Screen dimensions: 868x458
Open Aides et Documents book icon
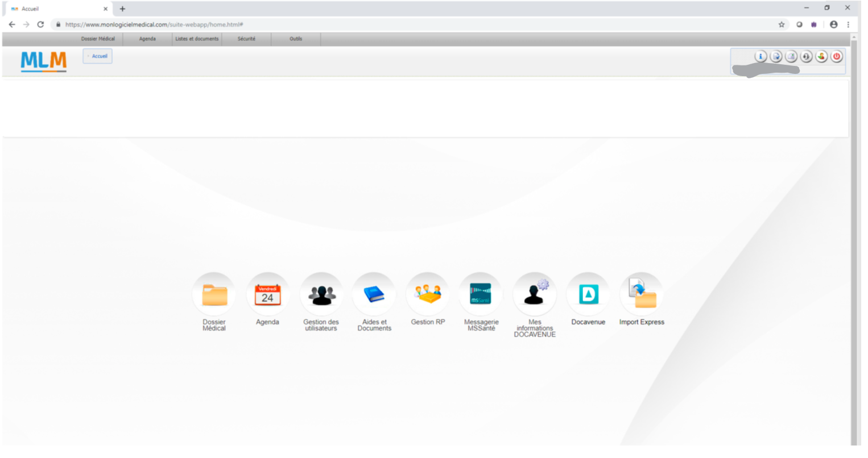click(374, 294)
